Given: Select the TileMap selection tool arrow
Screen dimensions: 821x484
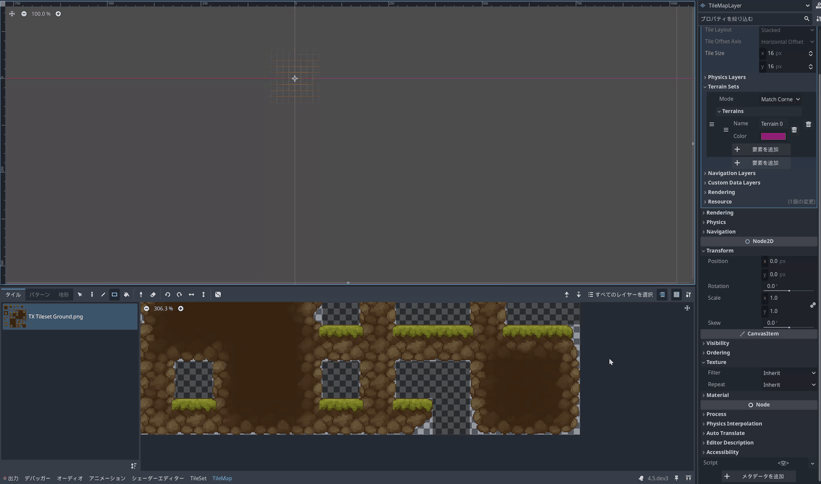Looking at the screenshot, I should [80, 294].
